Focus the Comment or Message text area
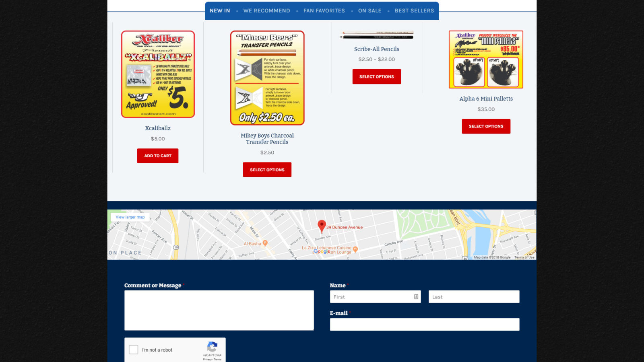The width and height of the screenshot is (644, 362). (x=219, y=311)
